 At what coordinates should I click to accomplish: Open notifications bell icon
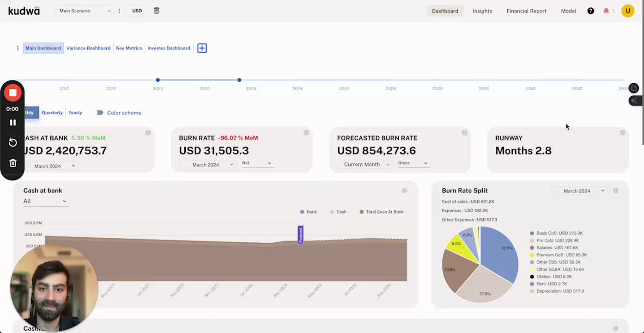(606, 11)
